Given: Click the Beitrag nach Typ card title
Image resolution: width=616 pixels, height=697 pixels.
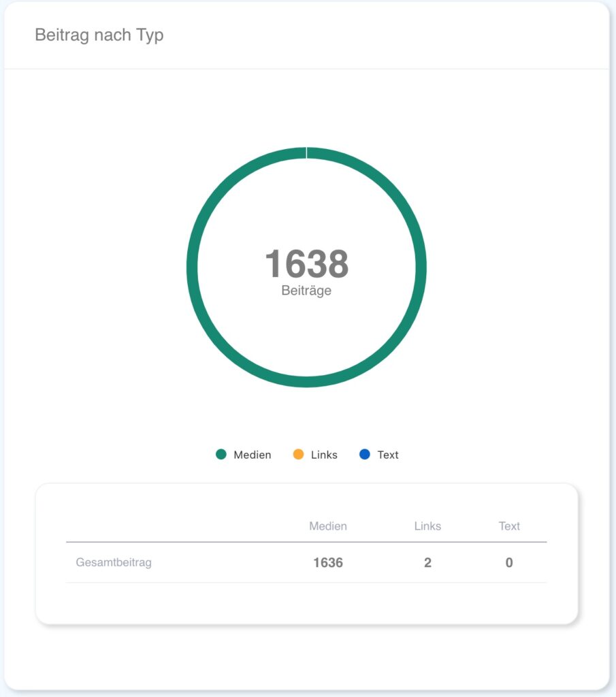Looking at the screenshot, I should point(99,35).
